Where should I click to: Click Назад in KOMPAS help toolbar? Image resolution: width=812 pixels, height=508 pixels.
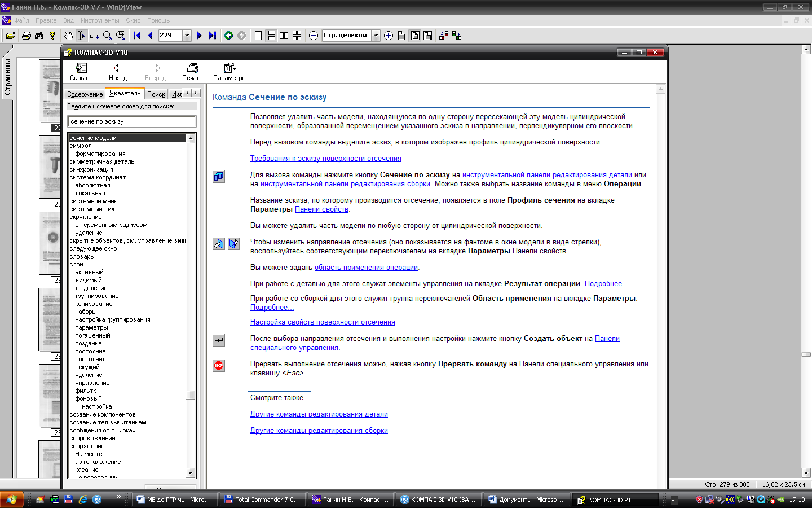coord(118,72)
